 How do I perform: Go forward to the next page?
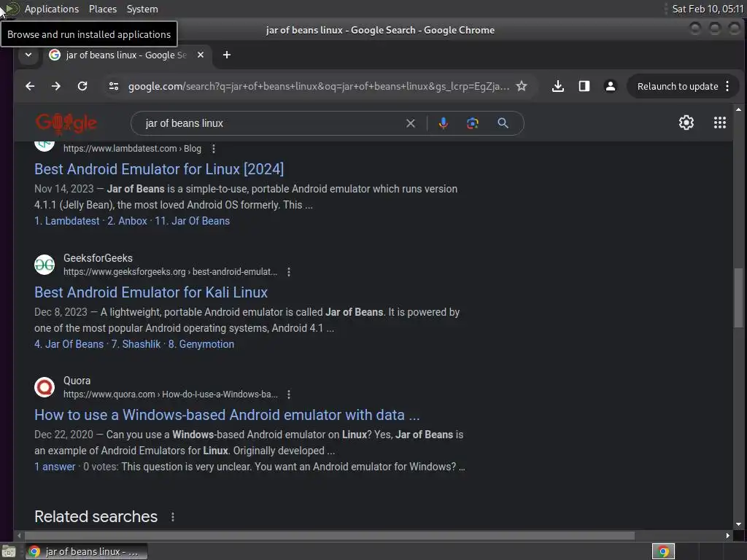tap(56, 86)
